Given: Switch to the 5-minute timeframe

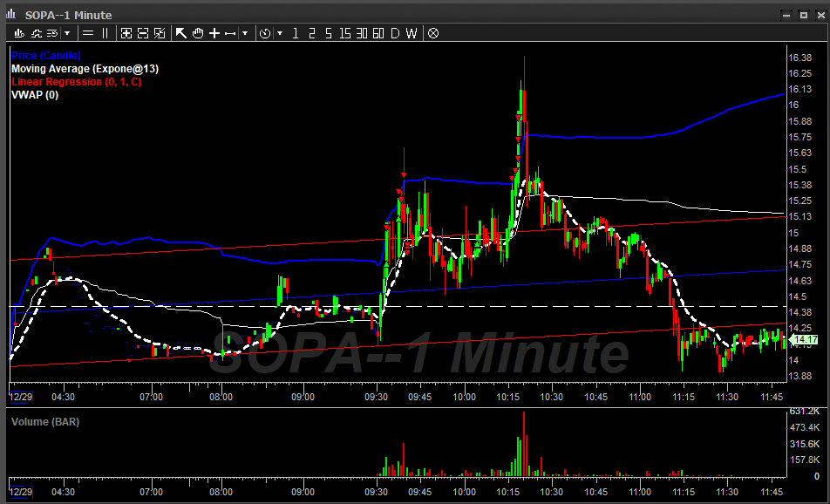Looking at the screenshot, I should (x=328, y=33).
